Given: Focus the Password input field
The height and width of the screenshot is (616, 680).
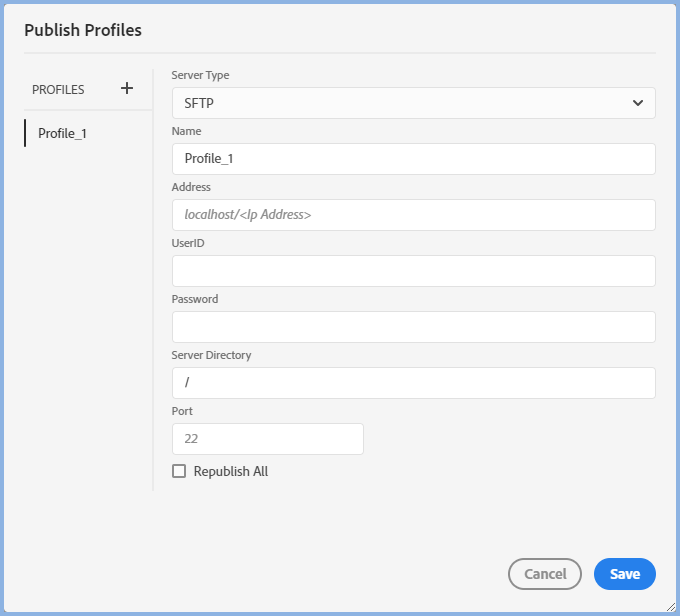Looking at the screenshot, I should pos(413,327).
